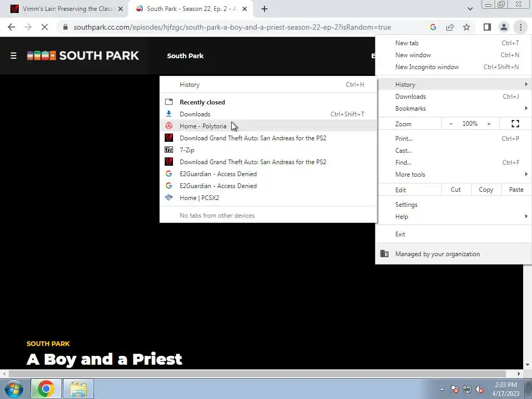Reopen Home | PCSX2 page
Image resolution: width=532 pixels, height=399 pixels.
point(268,198)
